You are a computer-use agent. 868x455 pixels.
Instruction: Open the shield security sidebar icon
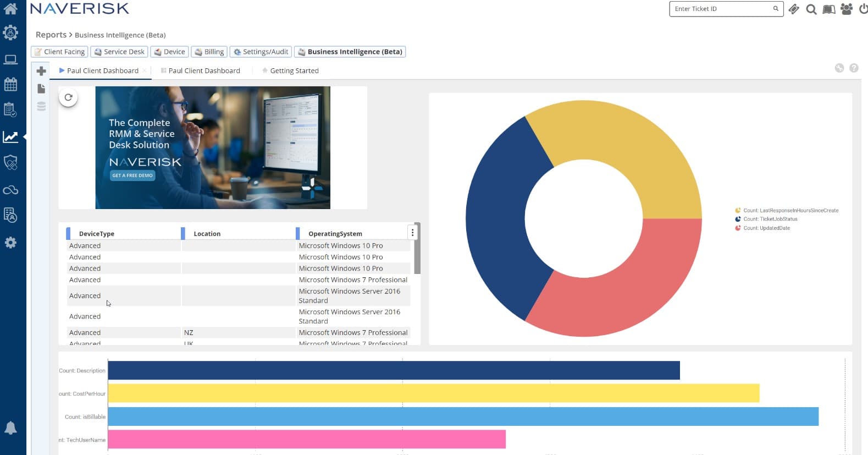(10, 162)
